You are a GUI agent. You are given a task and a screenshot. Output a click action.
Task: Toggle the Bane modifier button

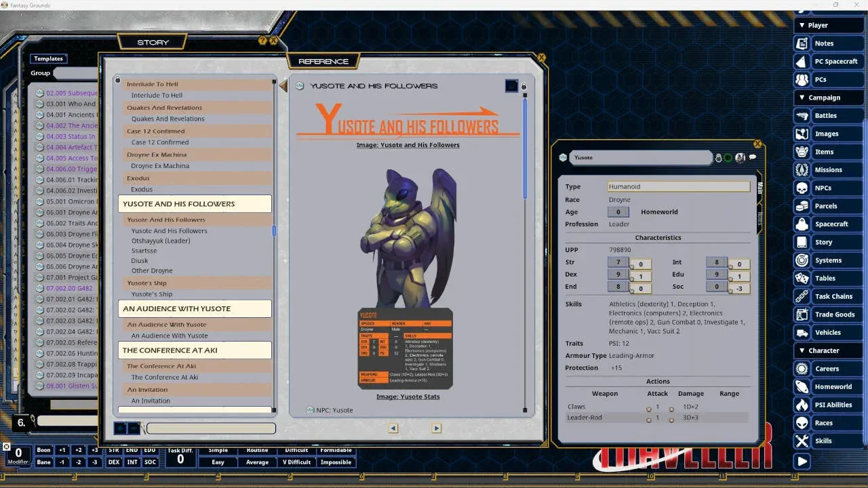(x=43, y=462)
